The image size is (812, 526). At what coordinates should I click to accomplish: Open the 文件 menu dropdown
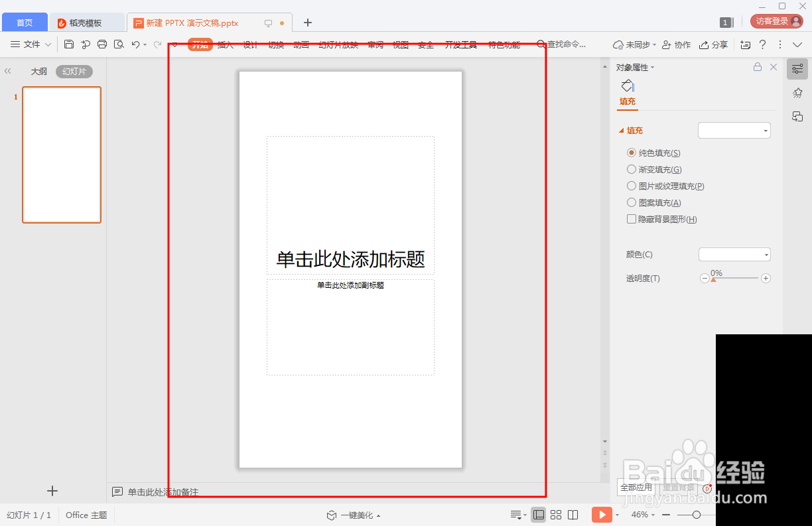[x=31, y=44]
